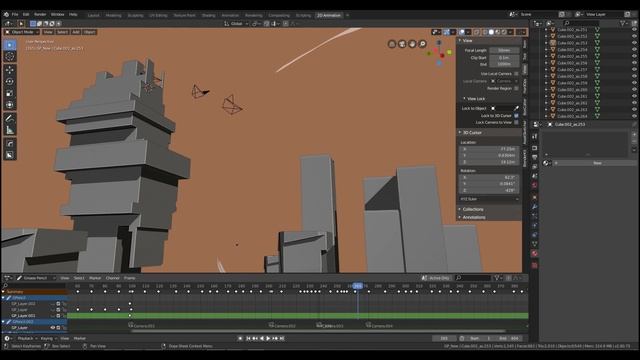
Task: Click the eyedropper next to Lock to Object
Action: [x=516, y=108]
